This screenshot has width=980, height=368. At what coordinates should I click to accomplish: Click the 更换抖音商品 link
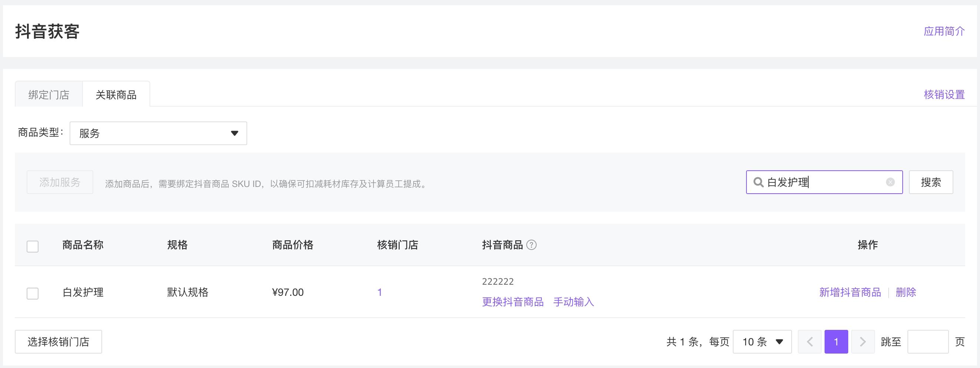(513, 302)
